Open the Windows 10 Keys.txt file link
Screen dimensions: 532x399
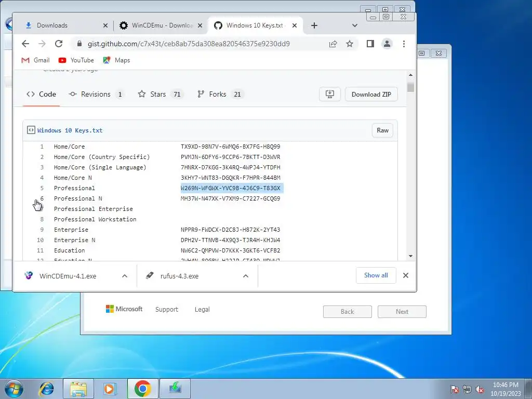coord(70,130)
